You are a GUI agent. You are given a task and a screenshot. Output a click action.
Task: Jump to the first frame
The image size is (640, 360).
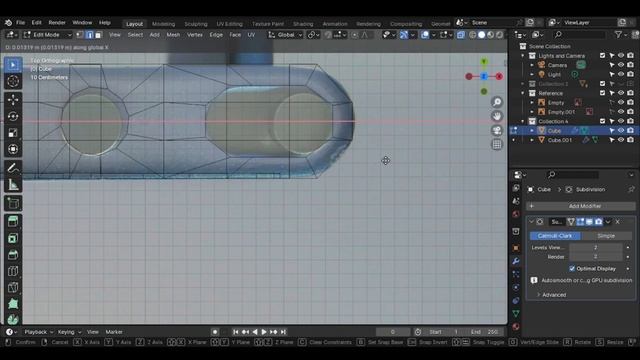[236, 332]
